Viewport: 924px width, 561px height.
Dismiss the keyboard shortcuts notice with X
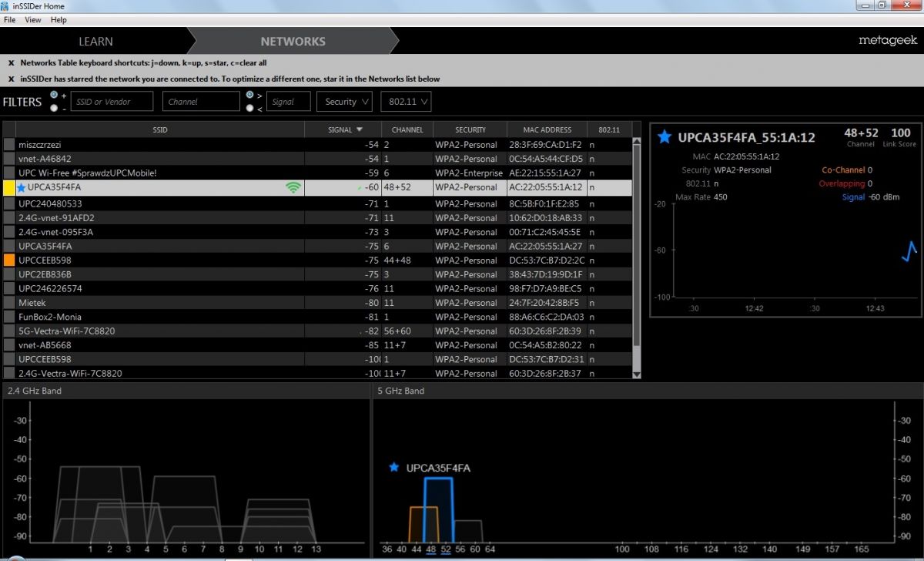(x=12, y=63)
